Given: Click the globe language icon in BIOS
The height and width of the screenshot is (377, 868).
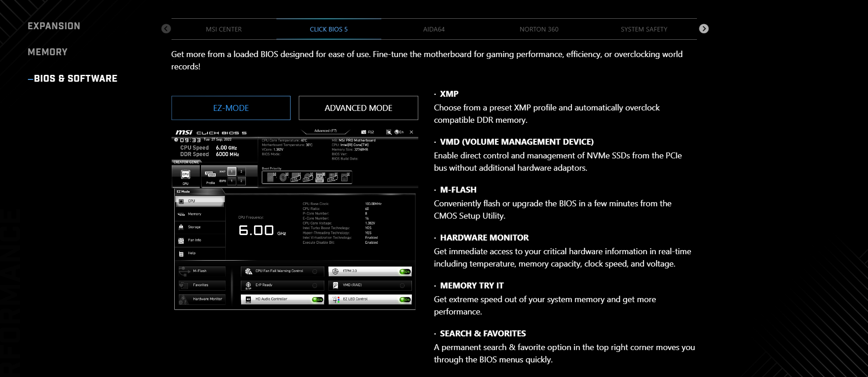Looking at the screenshot, I should [x=397, y=132].
